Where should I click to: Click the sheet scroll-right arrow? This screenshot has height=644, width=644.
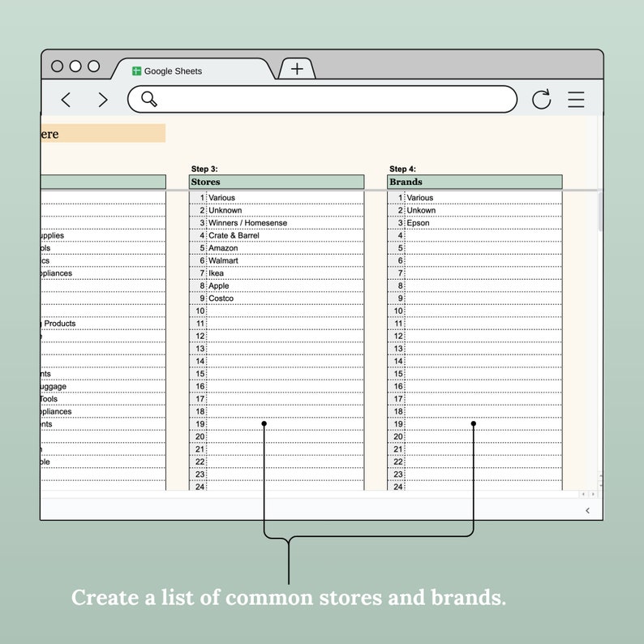pyautogui.click(x=593, y=494)
